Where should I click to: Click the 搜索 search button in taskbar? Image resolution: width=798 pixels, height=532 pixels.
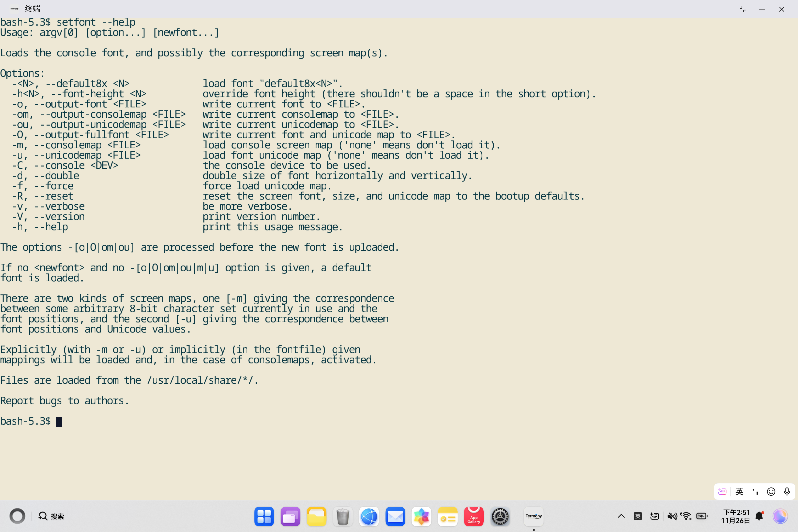click(52, 516)
